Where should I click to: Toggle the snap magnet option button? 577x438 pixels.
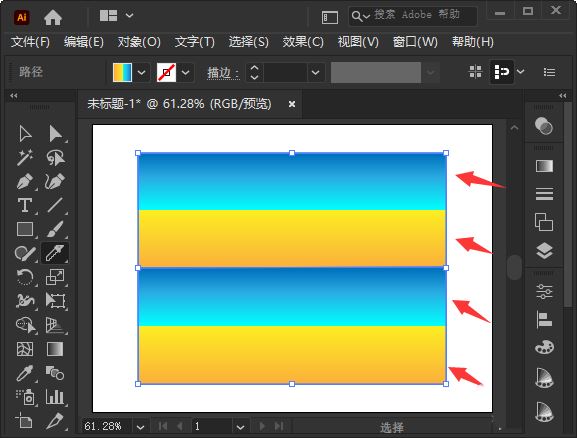(x=502, y=72)
